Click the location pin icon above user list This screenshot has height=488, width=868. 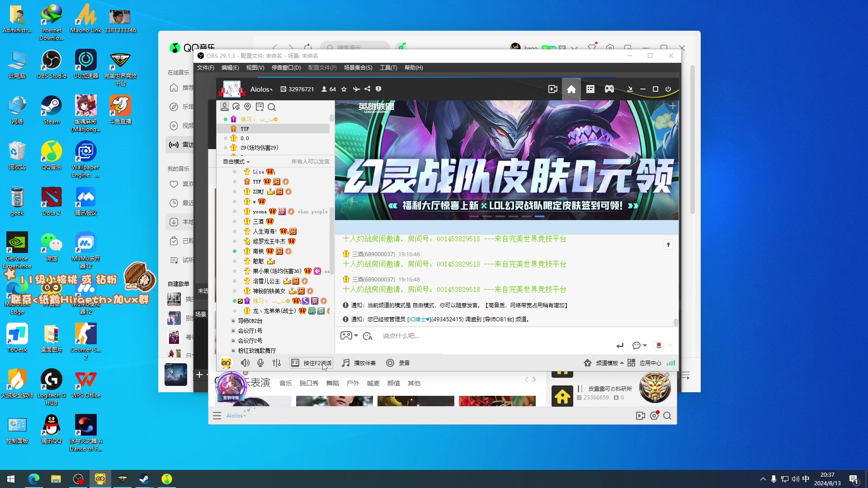(247, 107)
